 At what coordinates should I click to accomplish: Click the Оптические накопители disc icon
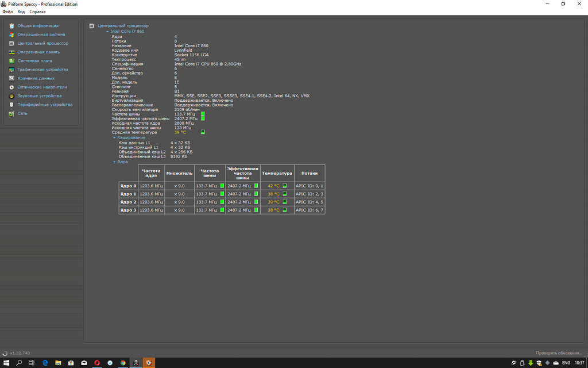pyautogui.click(x=11, y=87)
